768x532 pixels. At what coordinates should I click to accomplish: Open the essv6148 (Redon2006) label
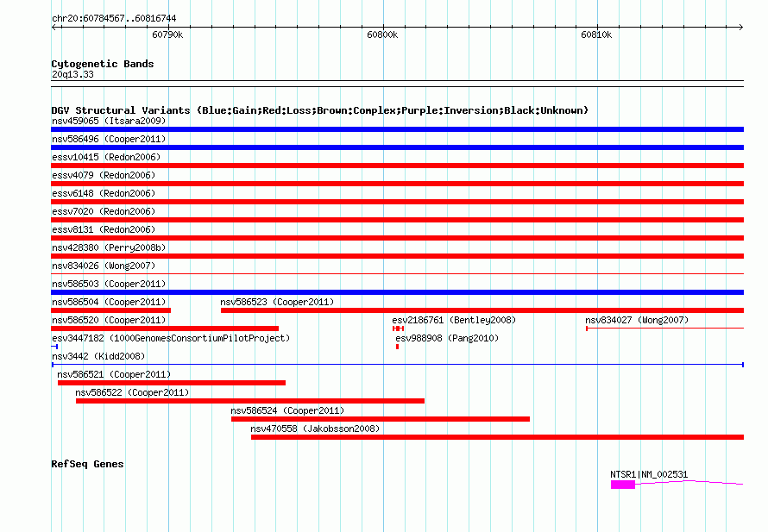point(104,193)
